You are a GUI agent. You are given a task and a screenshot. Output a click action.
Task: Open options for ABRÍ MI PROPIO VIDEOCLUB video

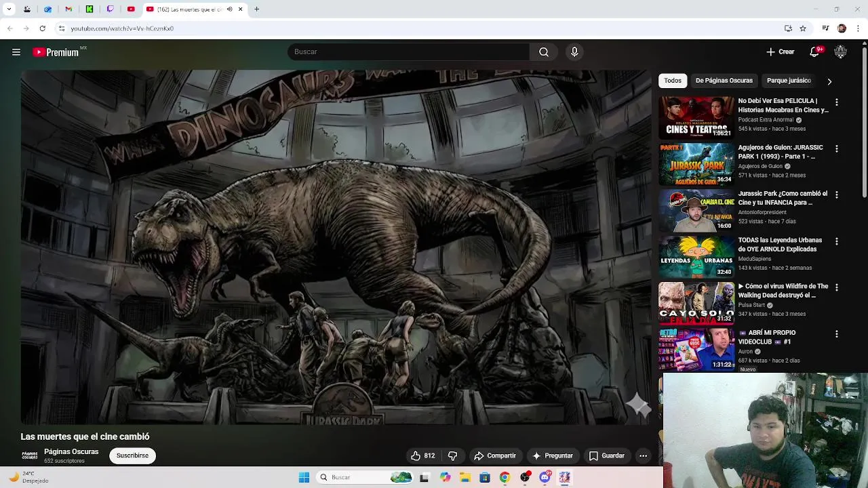pyautogui.click(x=836, y=334)
